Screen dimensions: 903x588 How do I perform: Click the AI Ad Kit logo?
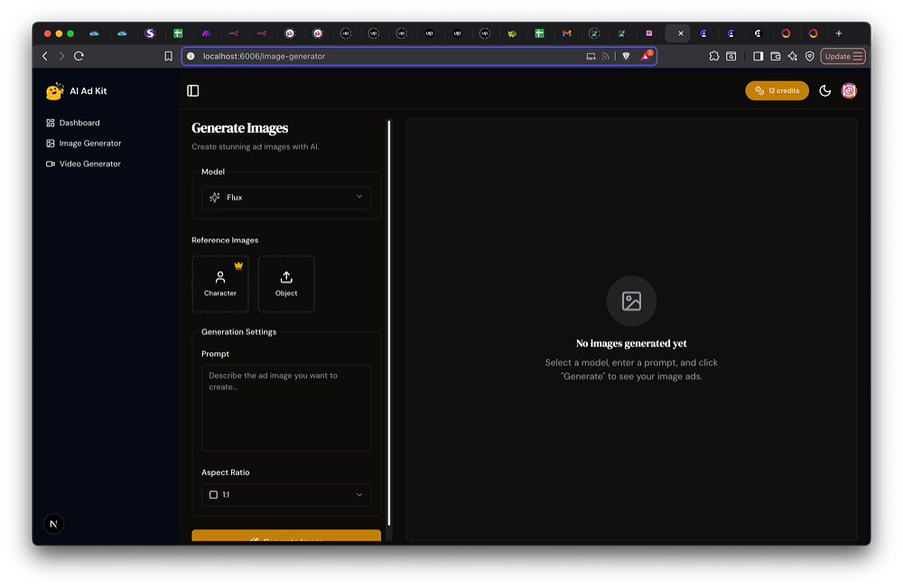[56, 91]
